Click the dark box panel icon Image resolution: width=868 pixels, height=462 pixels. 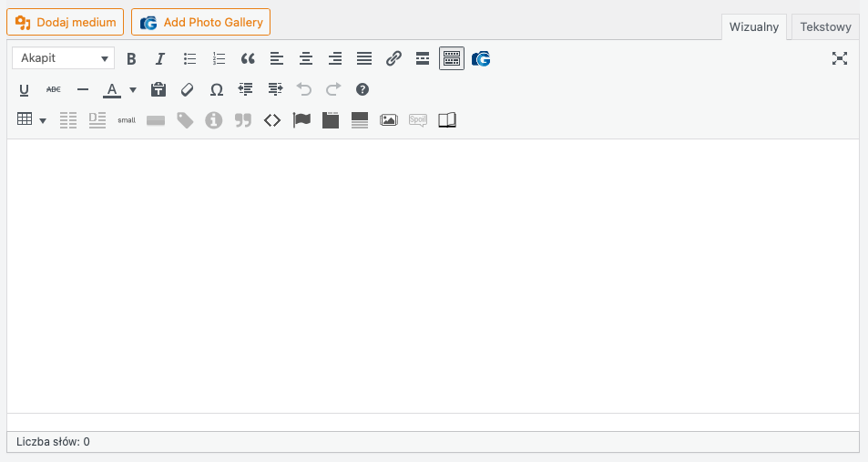point(331,120)
